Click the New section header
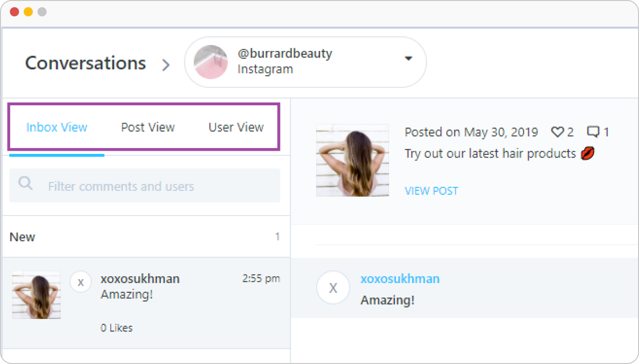Image resolution: width=639 pixels, height=364 pixels. click(23, 237)
